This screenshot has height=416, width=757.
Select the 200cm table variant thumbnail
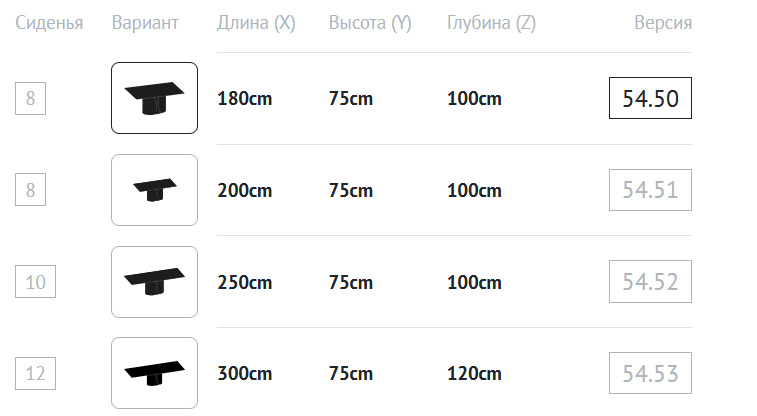[x=154, y=190]
